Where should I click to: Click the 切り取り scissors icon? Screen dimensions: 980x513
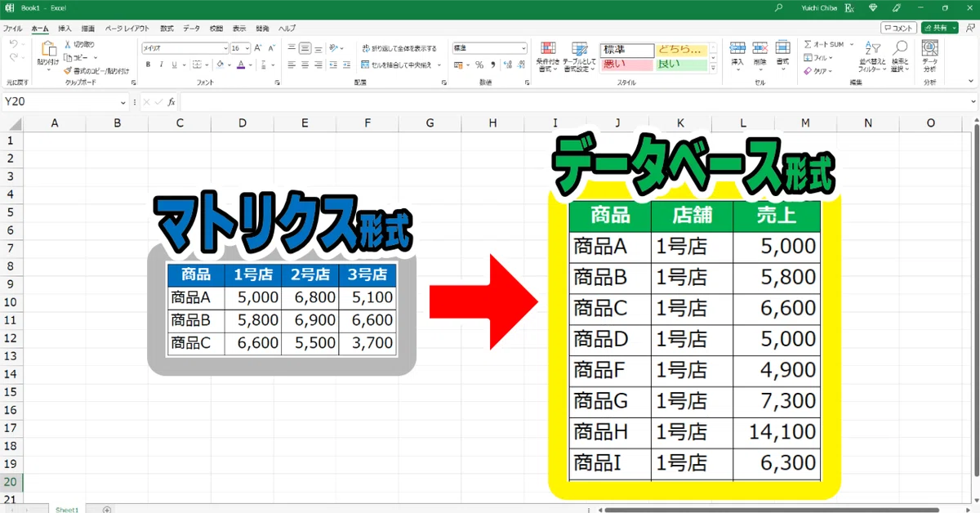(68, 44)
